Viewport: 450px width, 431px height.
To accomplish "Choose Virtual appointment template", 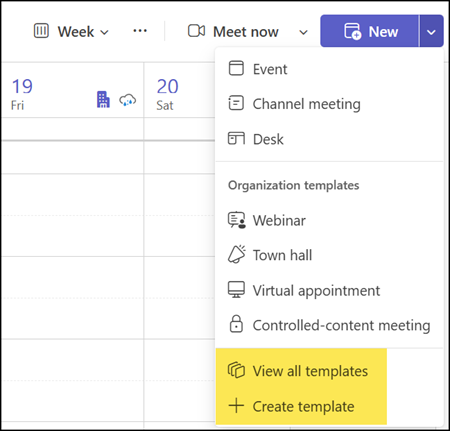I will 329,290.
